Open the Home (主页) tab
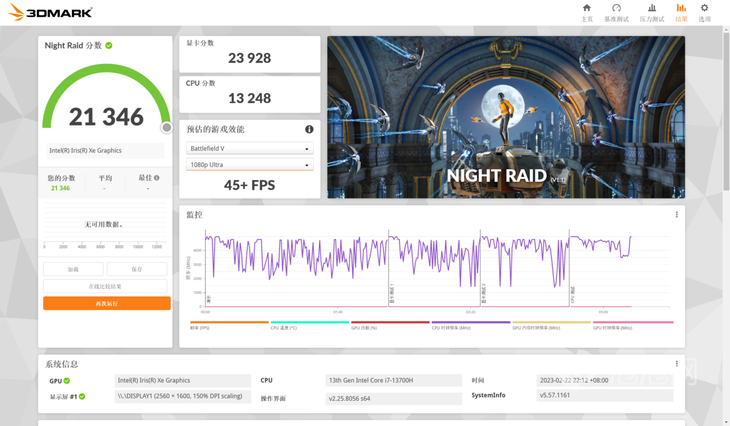The image size is (730, 426). point(587,13)
